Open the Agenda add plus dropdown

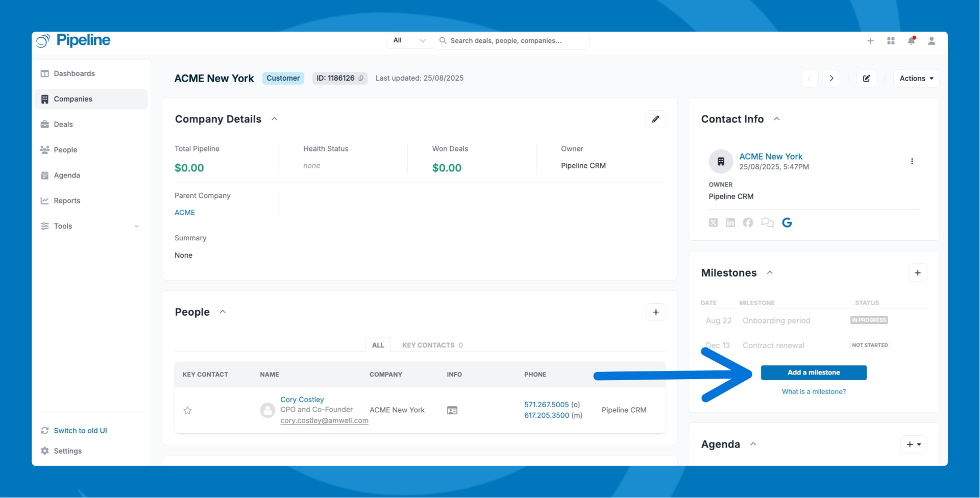pos(914,444)
